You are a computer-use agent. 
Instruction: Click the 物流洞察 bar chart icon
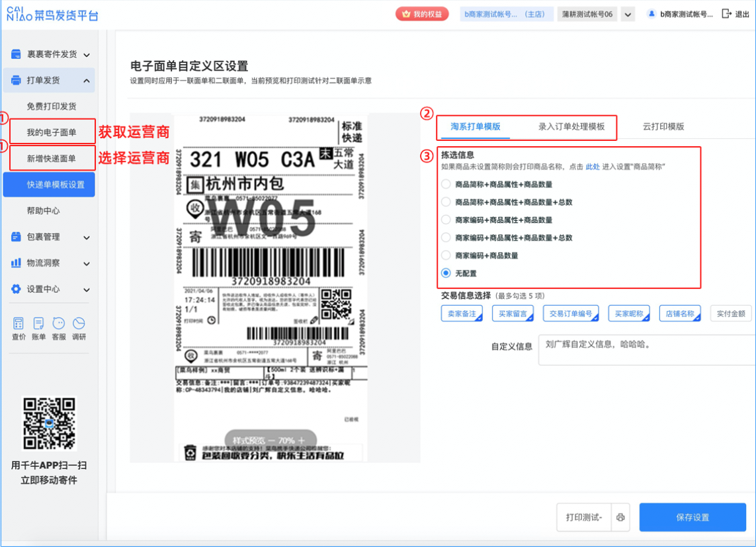pos(16,263)
